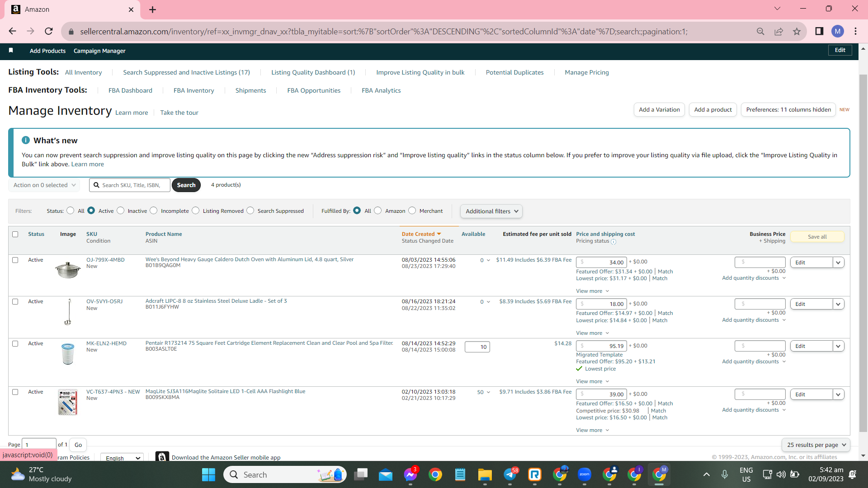
Task: Open the FBA Dashboard tool
Action: pyautogui.click(x=130, y=90)
